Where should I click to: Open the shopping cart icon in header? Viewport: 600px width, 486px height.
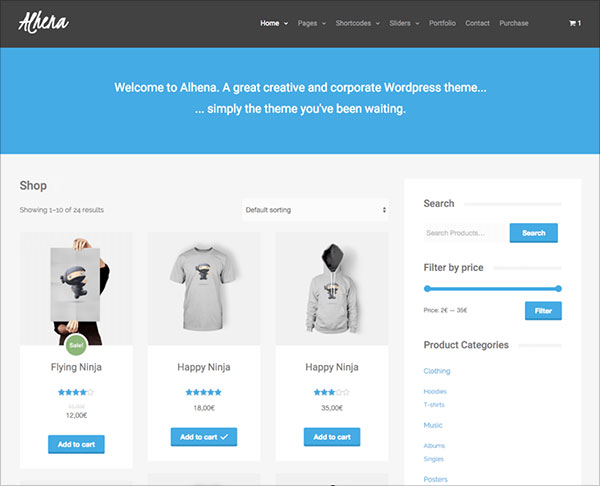click(575, 23)
